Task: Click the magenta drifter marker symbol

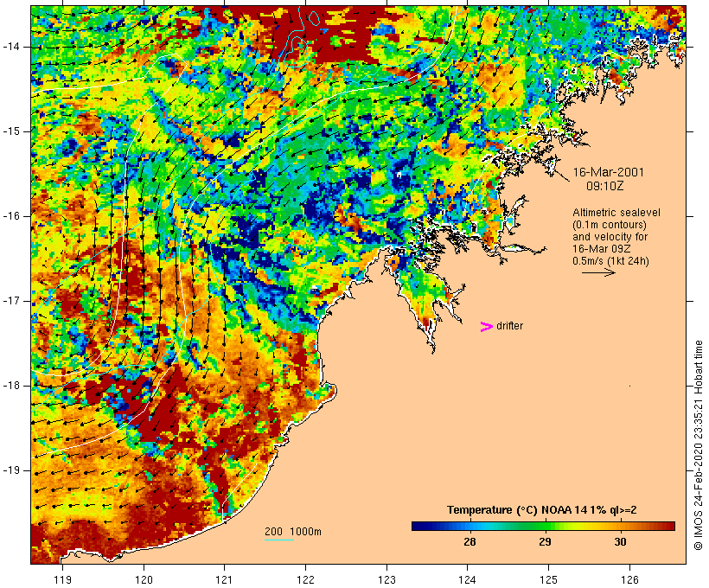Action: point(486,327)
